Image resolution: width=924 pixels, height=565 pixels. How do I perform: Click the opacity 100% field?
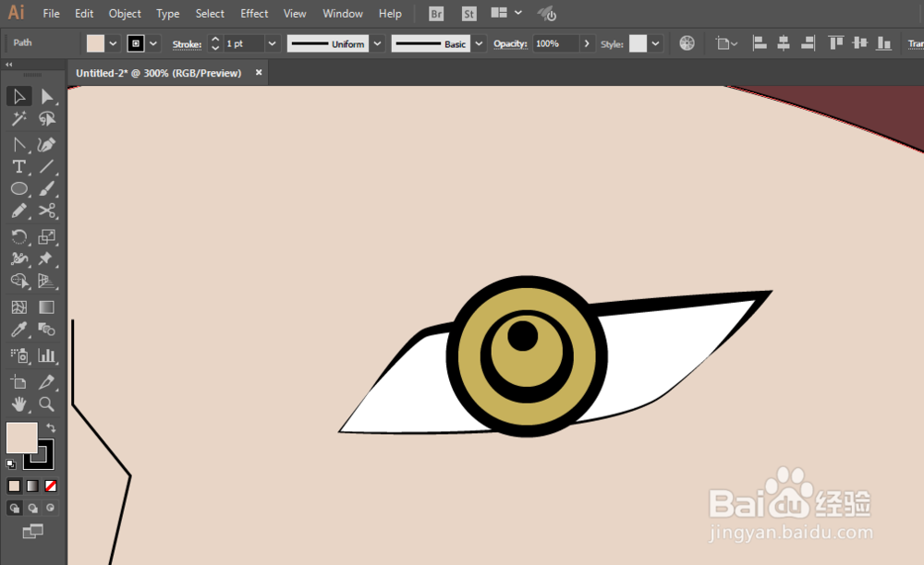pos(555,43)
